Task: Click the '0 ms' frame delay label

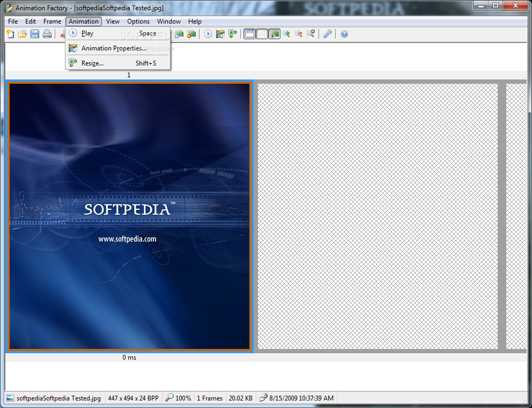Action: click(129, 358)
